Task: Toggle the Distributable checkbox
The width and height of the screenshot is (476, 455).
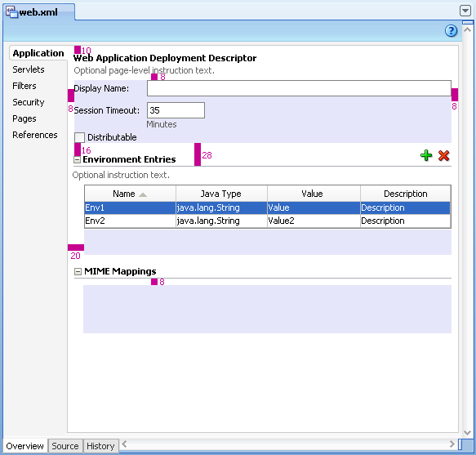Action: point(79,137)
